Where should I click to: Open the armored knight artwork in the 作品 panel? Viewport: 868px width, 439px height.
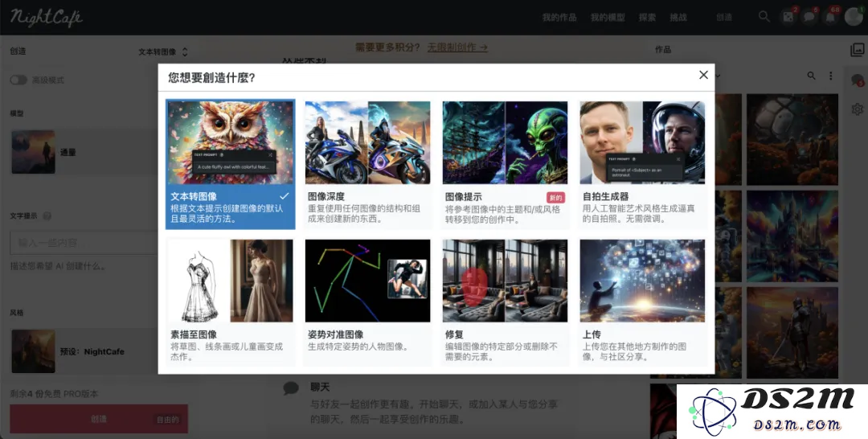click(792, 333)
